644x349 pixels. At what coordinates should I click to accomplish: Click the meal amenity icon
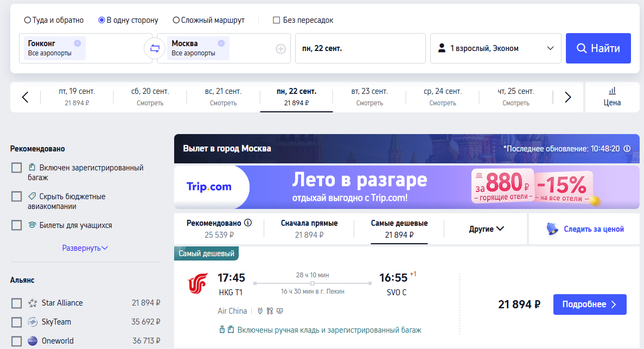tap(270, 311)
